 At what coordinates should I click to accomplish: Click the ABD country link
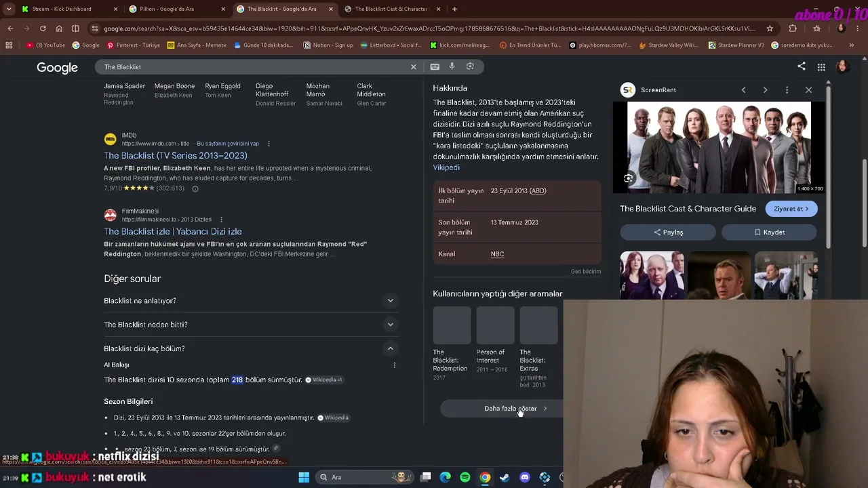538,191
